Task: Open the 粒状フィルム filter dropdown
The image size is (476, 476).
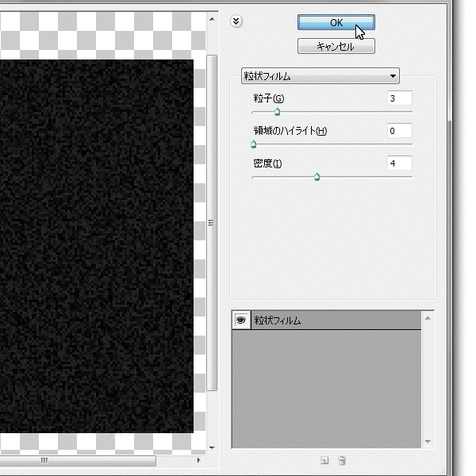Action: [x=321, y=76]
